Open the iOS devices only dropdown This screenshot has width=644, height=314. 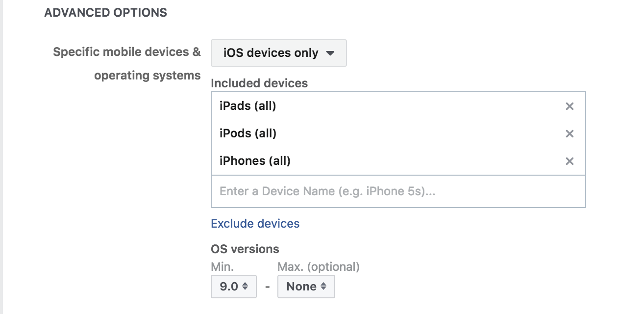278,53
